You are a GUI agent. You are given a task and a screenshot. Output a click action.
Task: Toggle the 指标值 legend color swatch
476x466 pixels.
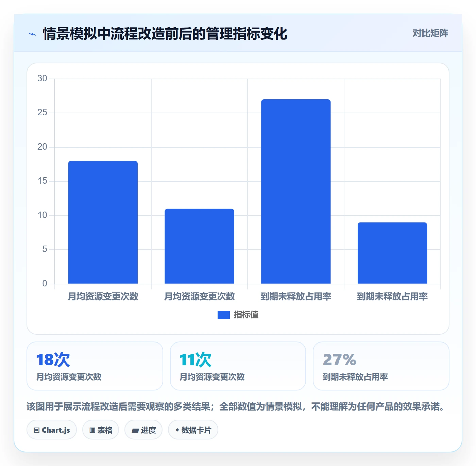coord(223,315)
